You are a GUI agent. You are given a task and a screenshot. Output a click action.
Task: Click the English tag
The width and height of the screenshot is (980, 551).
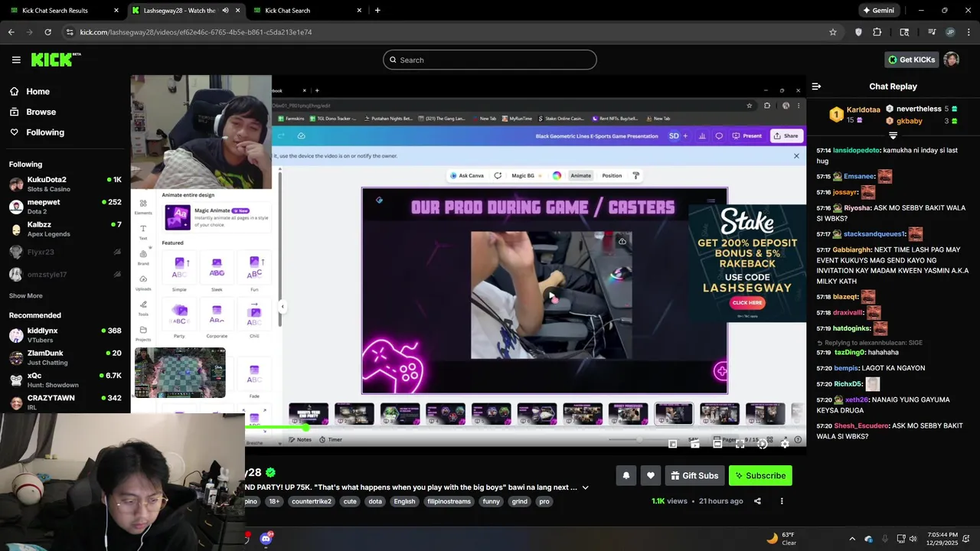[x=404, y=501]
